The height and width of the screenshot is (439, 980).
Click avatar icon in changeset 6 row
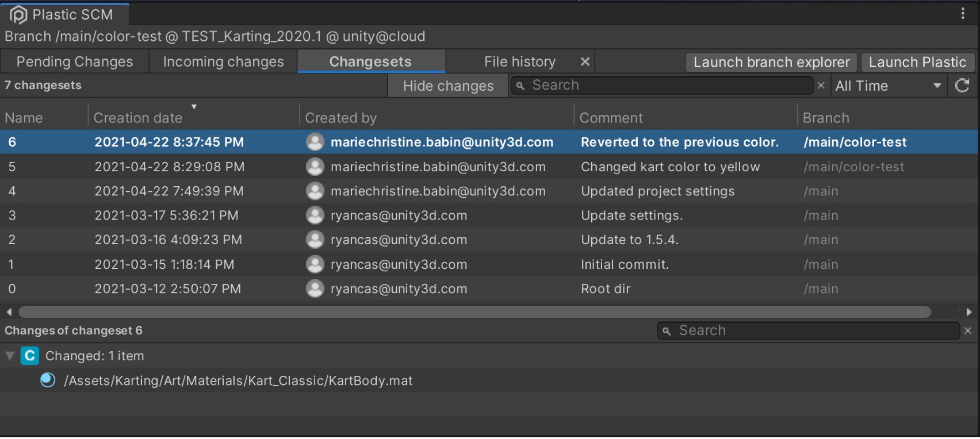tap(315, 142)
